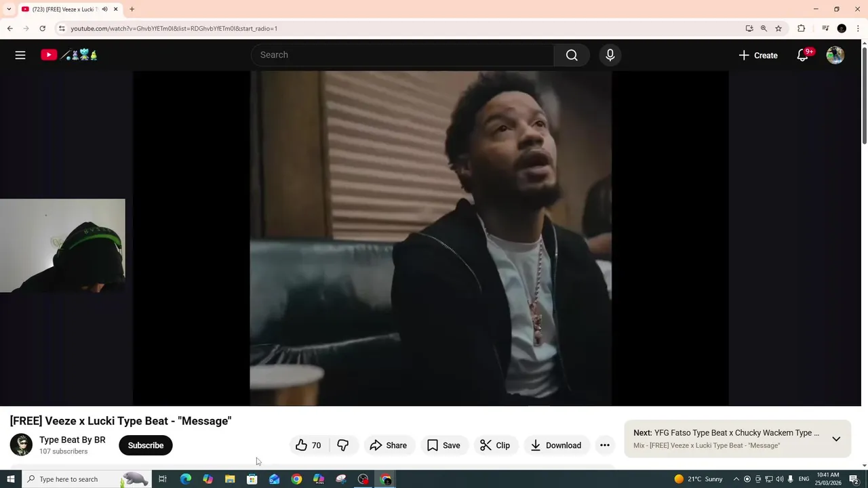
Task: Open a new Chrome tab
Action: pos(132,9)
